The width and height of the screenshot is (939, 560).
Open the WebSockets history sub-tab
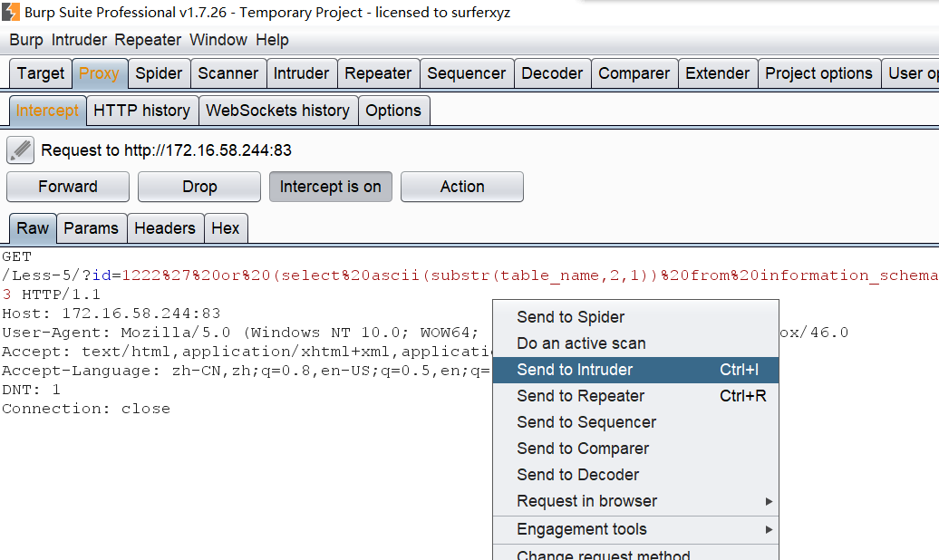pos(278,111)
